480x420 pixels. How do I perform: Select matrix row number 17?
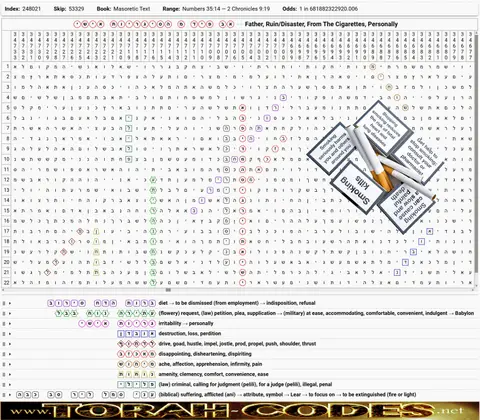click(7, 231)
